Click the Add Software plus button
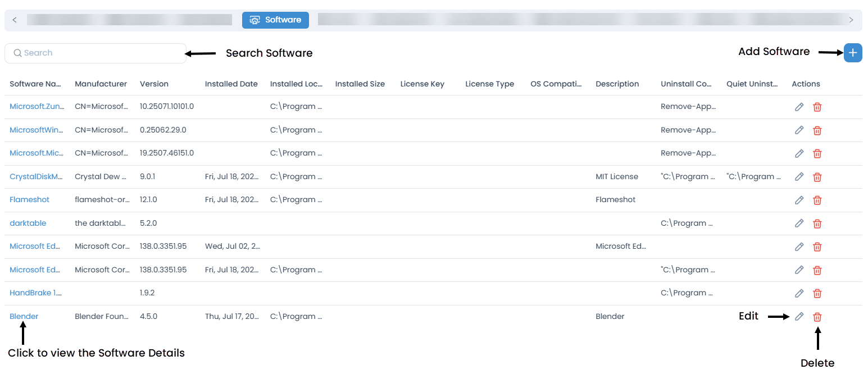 (853, 53)
